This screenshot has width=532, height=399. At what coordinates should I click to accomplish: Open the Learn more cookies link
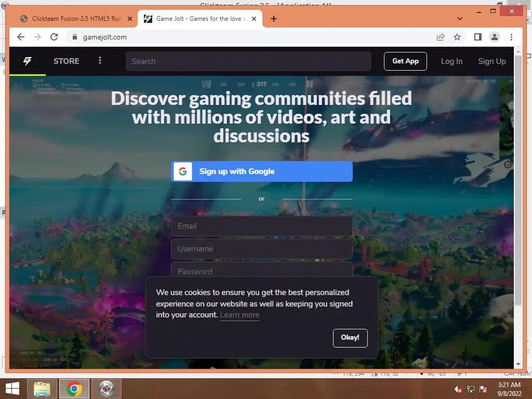click(x=240, y=315)
